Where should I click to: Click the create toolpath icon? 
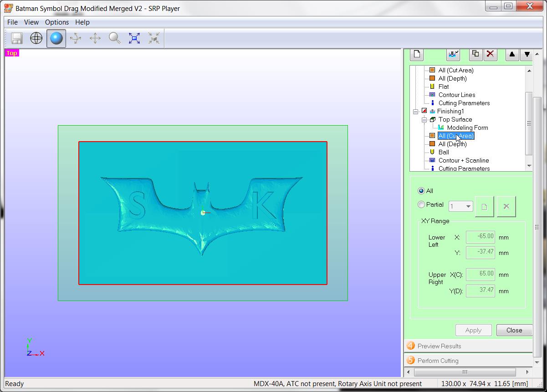[453, 54]
